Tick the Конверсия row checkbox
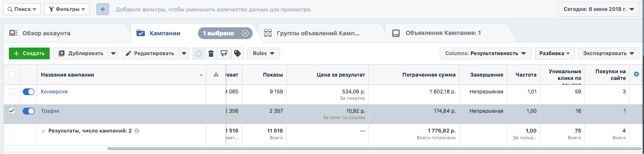Image resolution: width=644 pixels, height=154 pixels. point(12,91)
